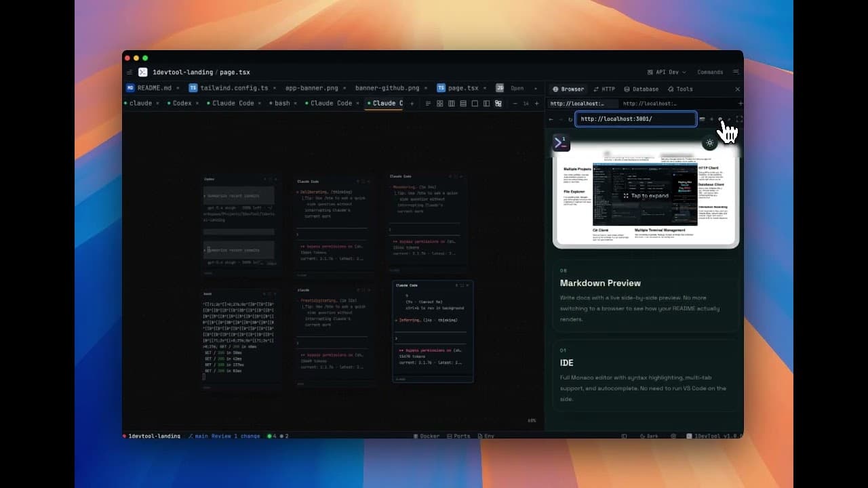Toggle the single-pane terminal view

point(475,103)
